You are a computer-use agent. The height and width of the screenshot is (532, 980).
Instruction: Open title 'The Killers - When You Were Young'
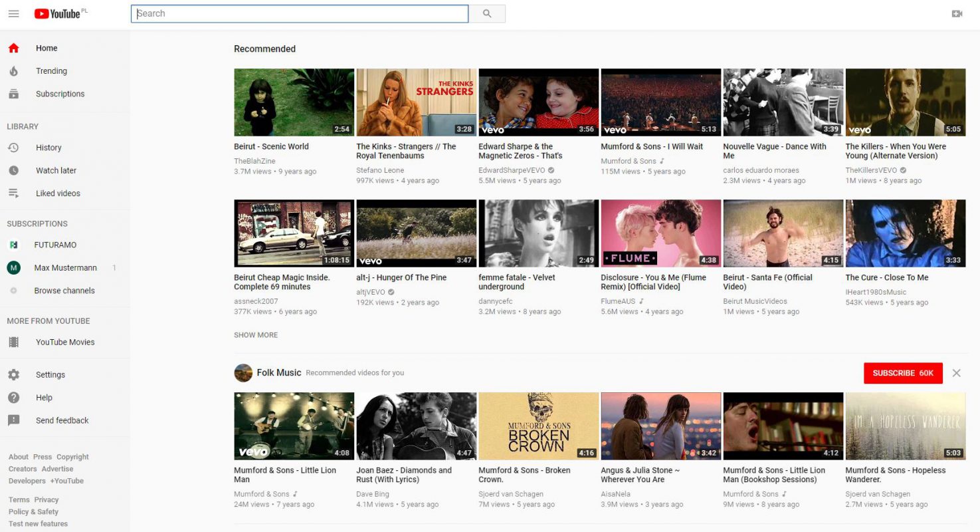point(896,151)
